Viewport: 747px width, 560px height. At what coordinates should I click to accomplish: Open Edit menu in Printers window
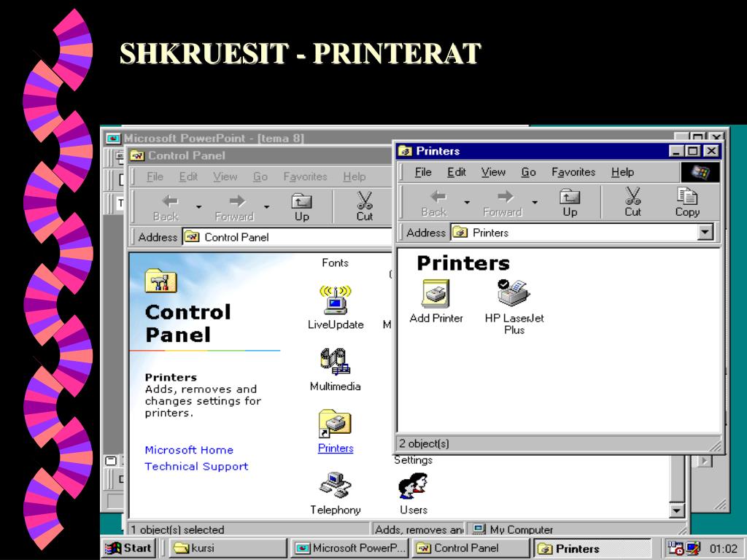pyautogui.click(x=457, y=172)
